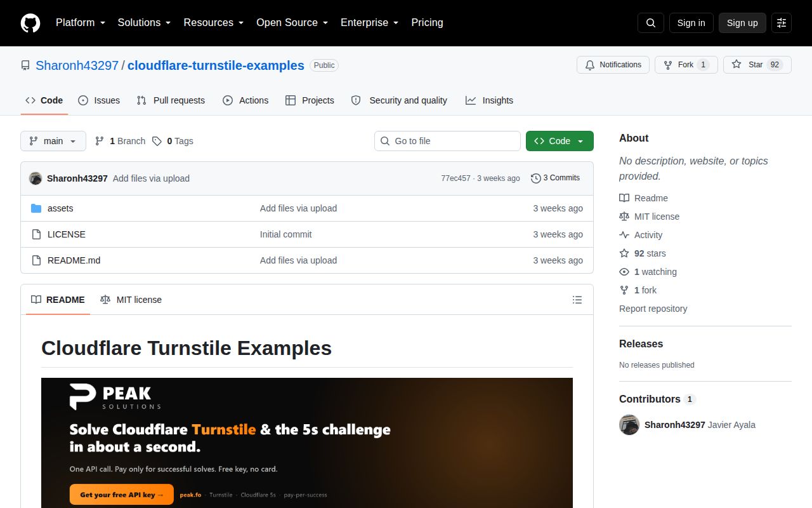Image resolution: width=812 pixels, height=508 pixels.
Task: Click Sharonh43297 name in Contributors
Action: (675, 425)
